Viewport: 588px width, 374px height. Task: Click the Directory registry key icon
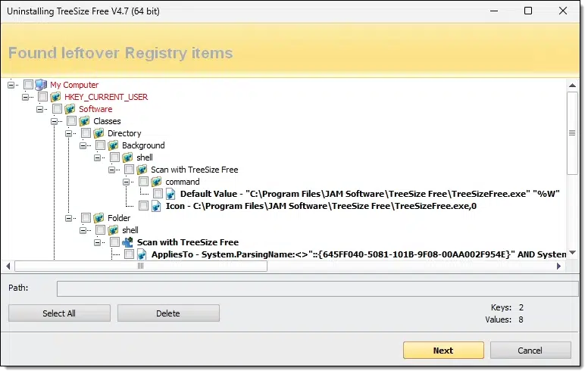tap(99, 133)
